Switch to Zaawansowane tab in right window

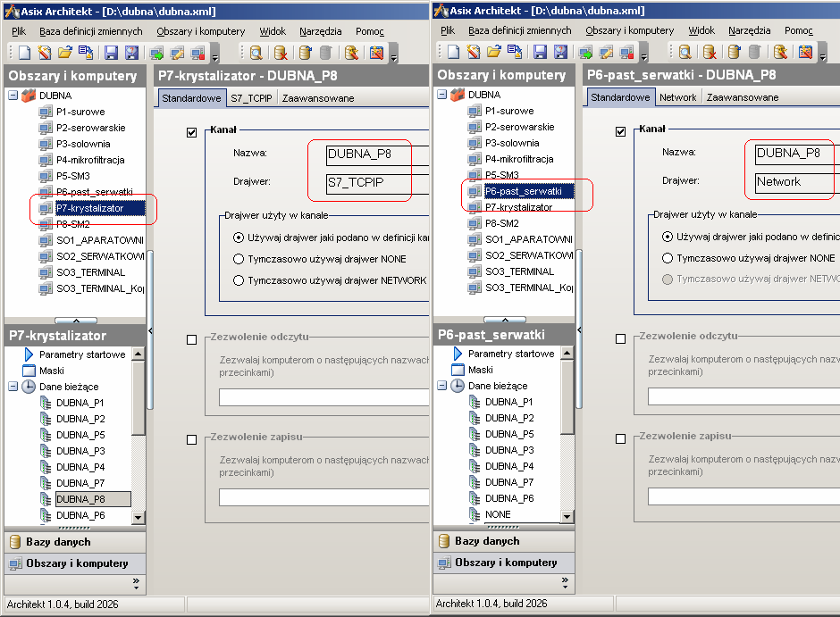743,97
